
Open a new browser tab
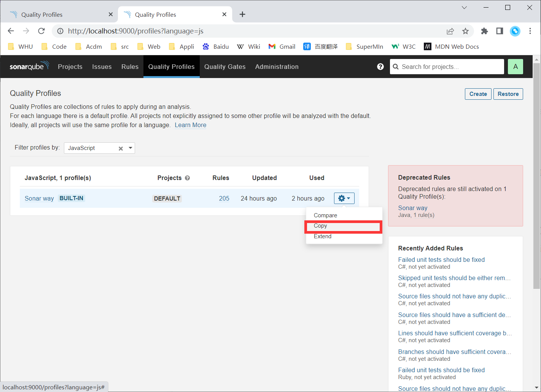[x=242, y=14]
